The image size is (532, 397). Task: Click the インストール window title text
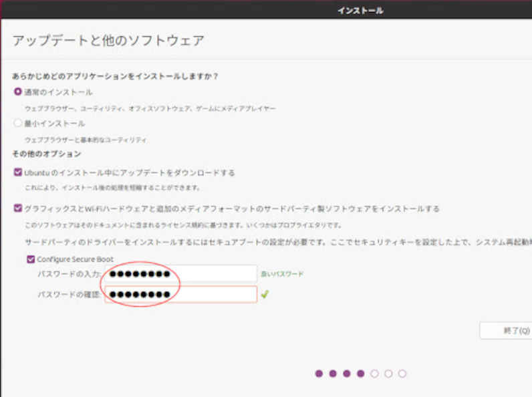(360, 11)
